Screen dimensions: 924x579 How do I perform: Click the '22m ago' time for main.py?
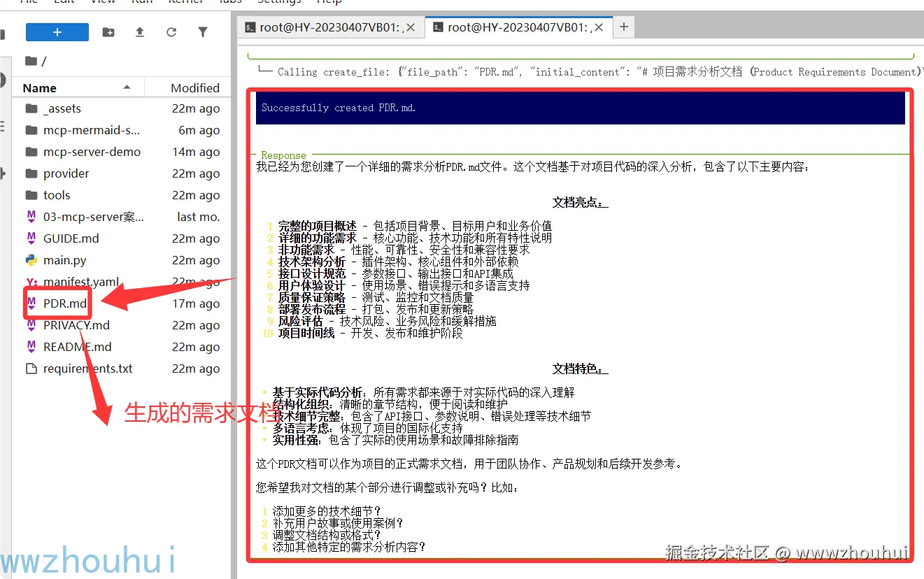(x=196, y=260)
